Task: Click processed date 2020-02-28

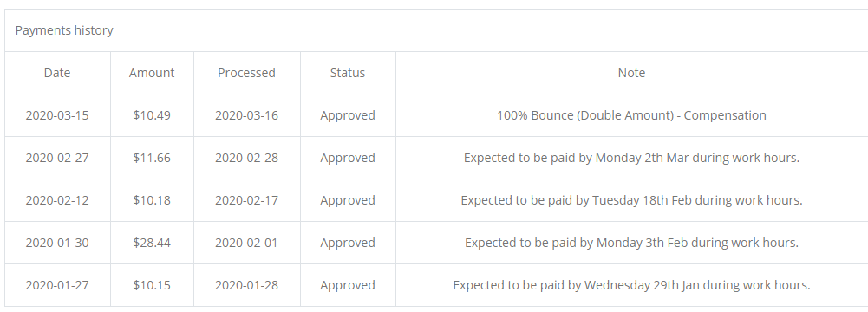Action: click(x=246, y=159)
